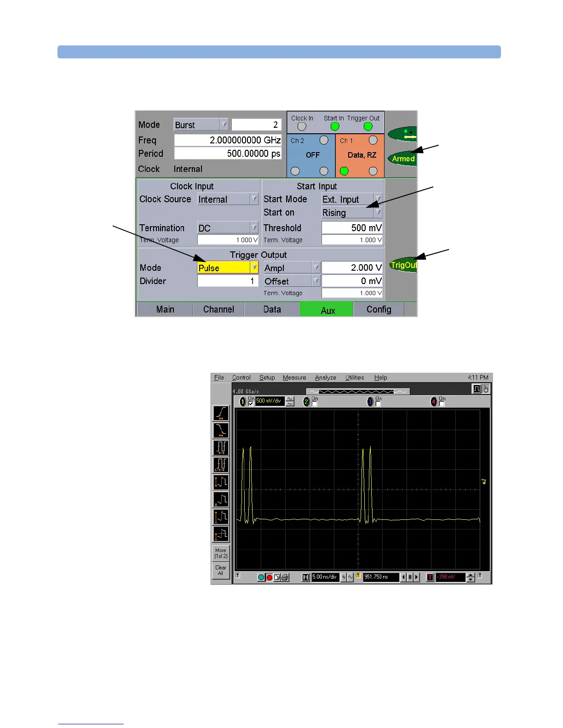
Task: Select the frequency (1/period) measurement icon
Action: click(x=221, y=465)
